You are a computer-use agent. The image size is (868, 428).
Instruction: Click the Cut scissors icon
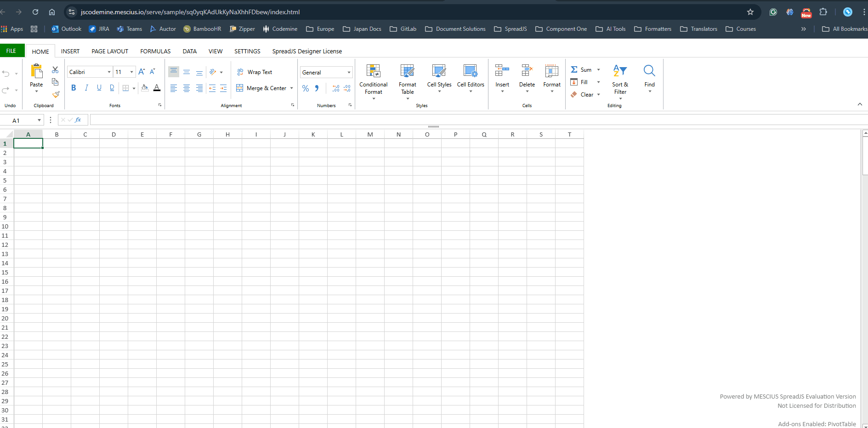pyautogui.click(x=55, y=70)
